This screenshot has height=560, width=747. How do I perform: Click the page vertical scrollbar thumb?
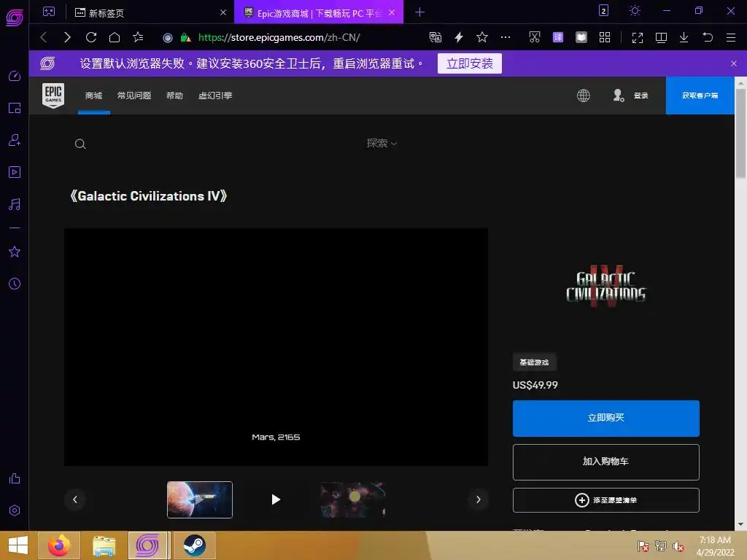740,133
